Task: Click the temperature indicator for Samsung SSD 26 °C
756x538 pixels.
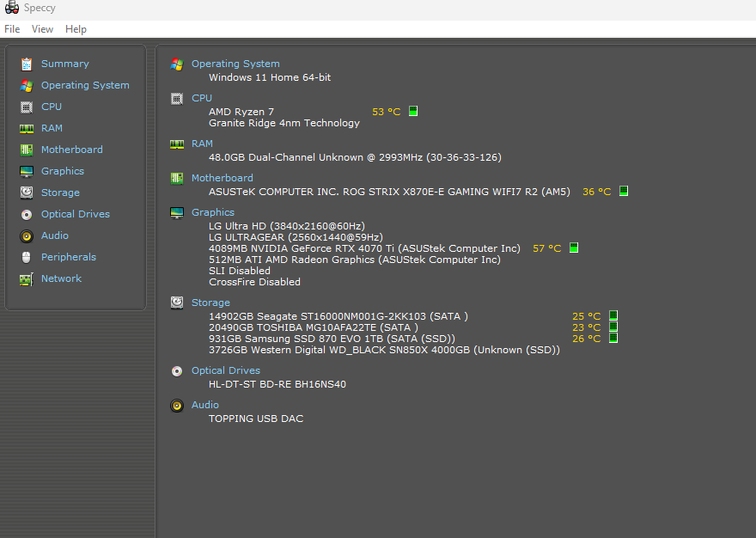Action: tap(613, 338)
